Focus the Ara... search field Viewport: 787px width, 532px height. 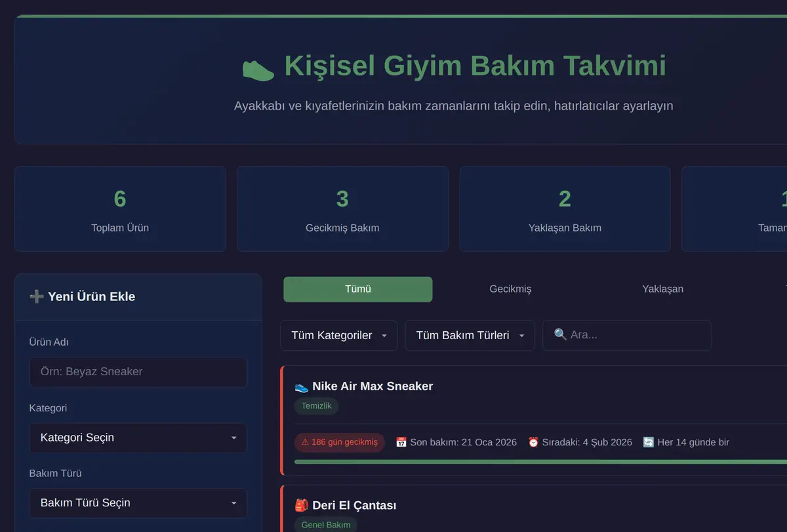coord(627,335)
